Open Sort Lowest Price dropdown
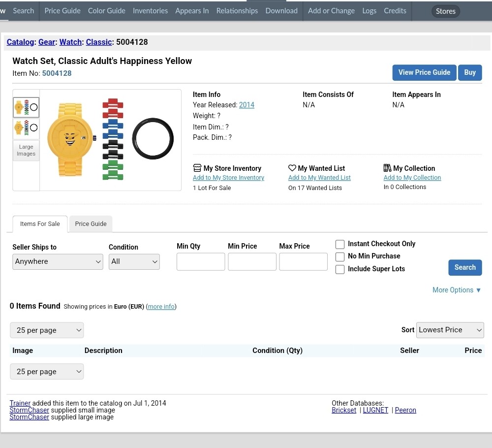 [x=450, y=330]
